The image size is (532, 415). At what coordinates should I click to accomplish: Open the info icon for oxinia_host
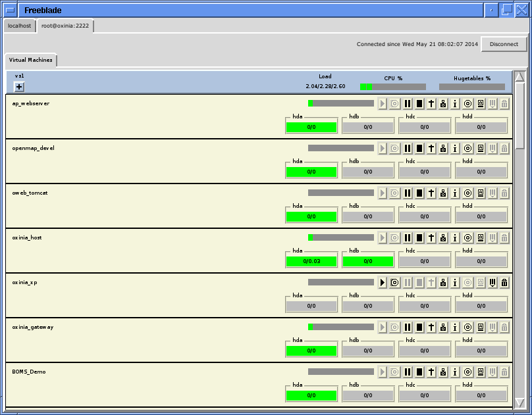coord(455,237)
